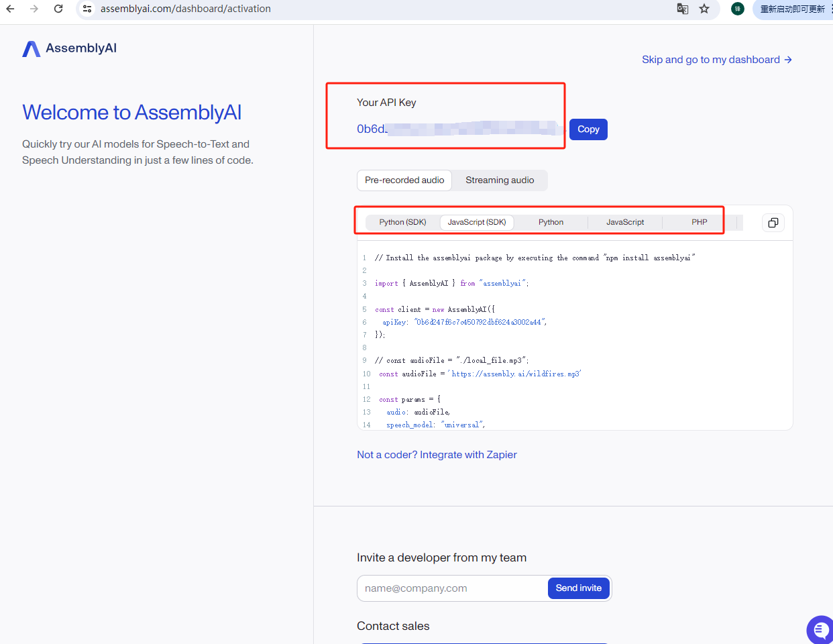The height and width of the screenshot is (644, 833).
Task: Click the Your API Key label
Action: tap(386, 103)
